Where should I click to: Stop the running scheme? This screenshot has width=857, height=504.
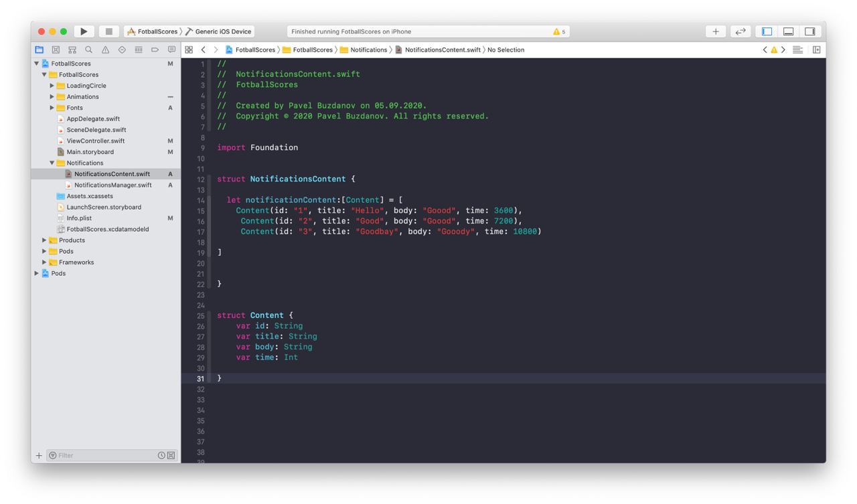tap(108, 31)
